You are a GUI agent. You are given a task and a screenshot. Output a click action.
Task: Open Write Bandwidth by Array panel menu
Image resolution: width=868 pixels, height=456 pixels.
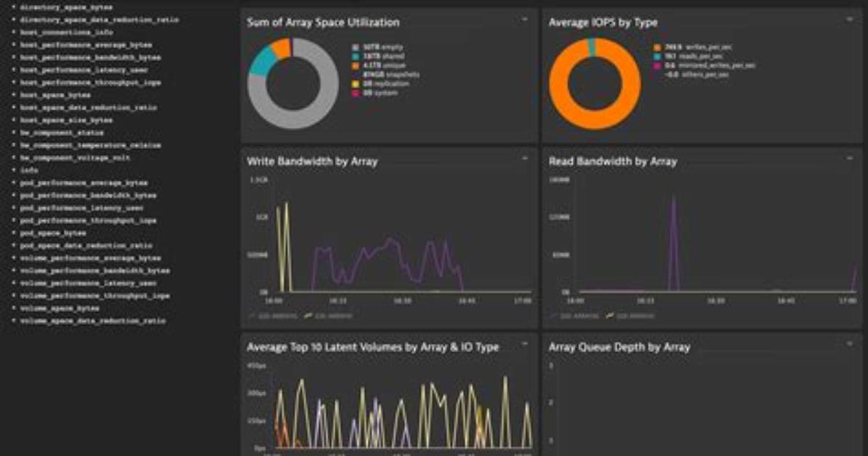pos(524,158)
